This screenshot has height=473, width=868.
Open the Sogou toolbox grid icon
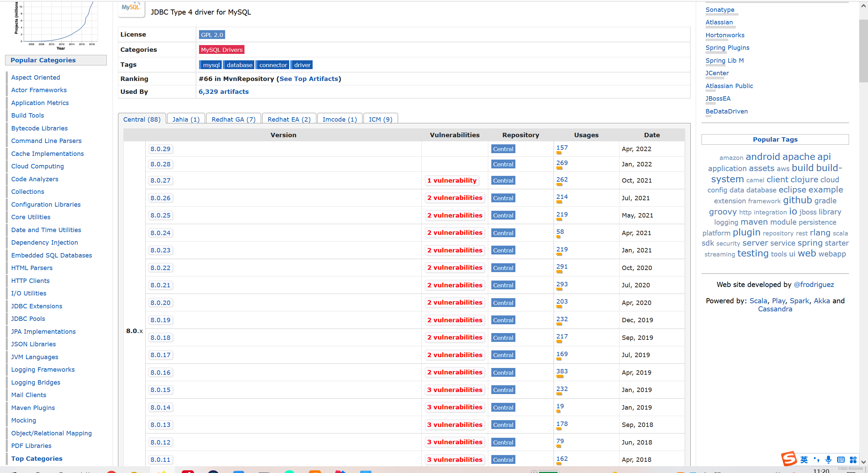(853, 460)
